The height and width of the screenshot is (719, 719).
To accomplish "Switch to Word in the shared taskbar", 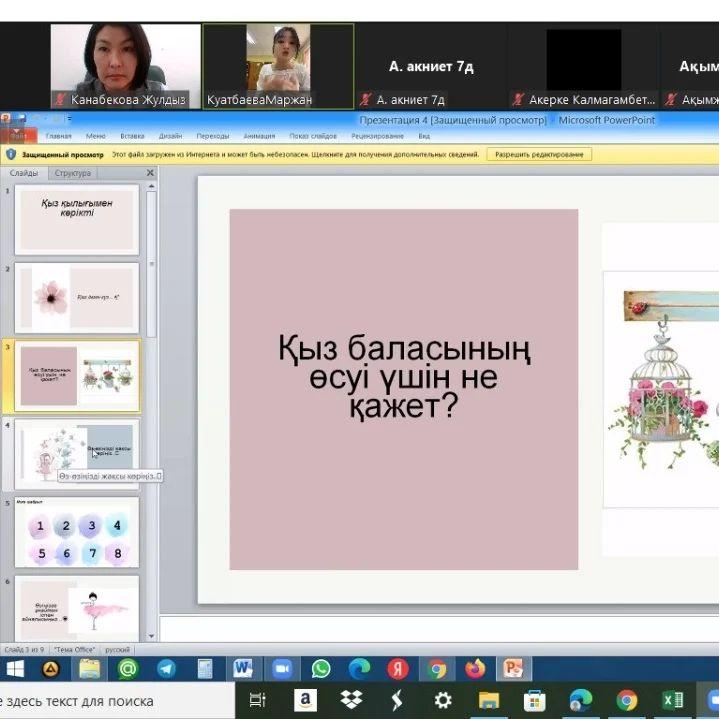I will point(243,669).
